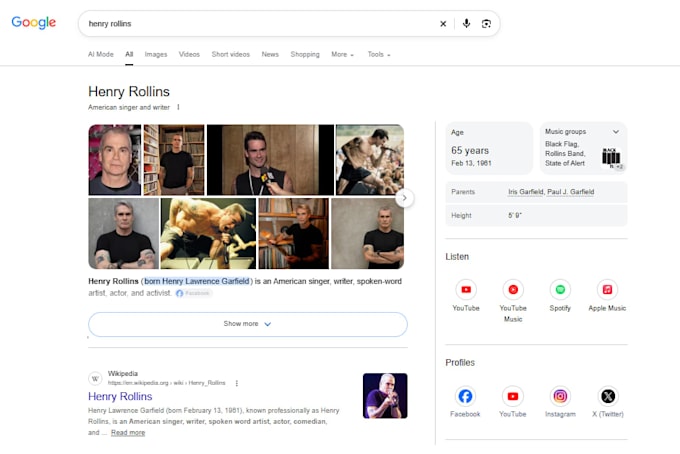Image resolution: width=680 pixels, height=454 pixels.
Task: Switch to Shopping tab
Action: click(x=305, y=55)
